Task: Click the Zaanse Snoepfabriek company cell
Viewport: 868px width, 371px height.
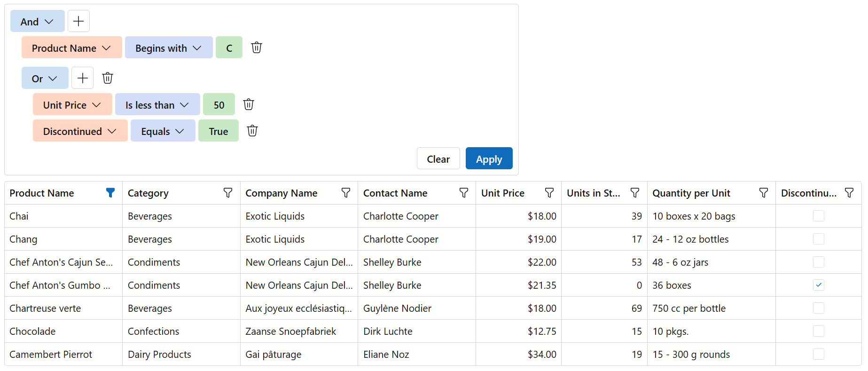Action: click(x=299, y=331)
